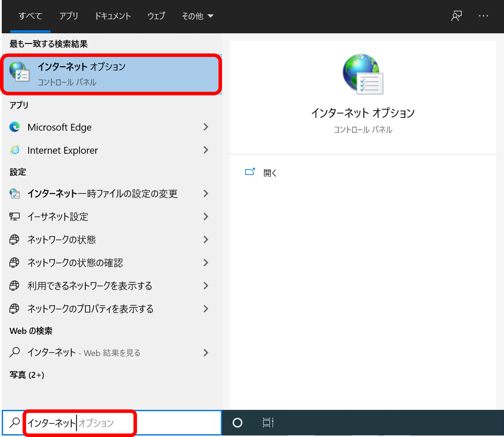Click the temporary internet files settings icon
The width and height of the screenshot is (504, 437).
tap(15, 193)
